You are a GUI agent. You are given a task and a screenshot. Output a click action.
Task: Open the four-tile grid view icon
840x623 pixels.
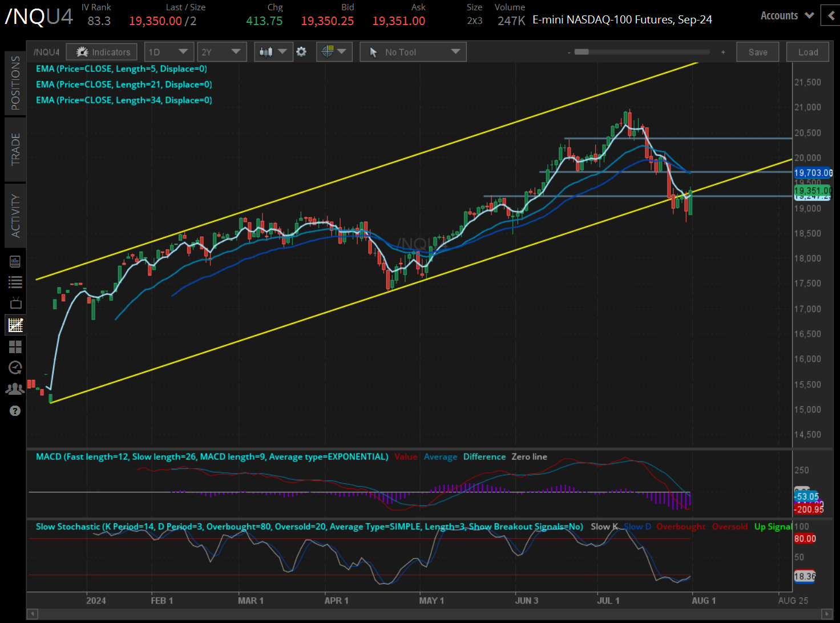tap(15, 347)
